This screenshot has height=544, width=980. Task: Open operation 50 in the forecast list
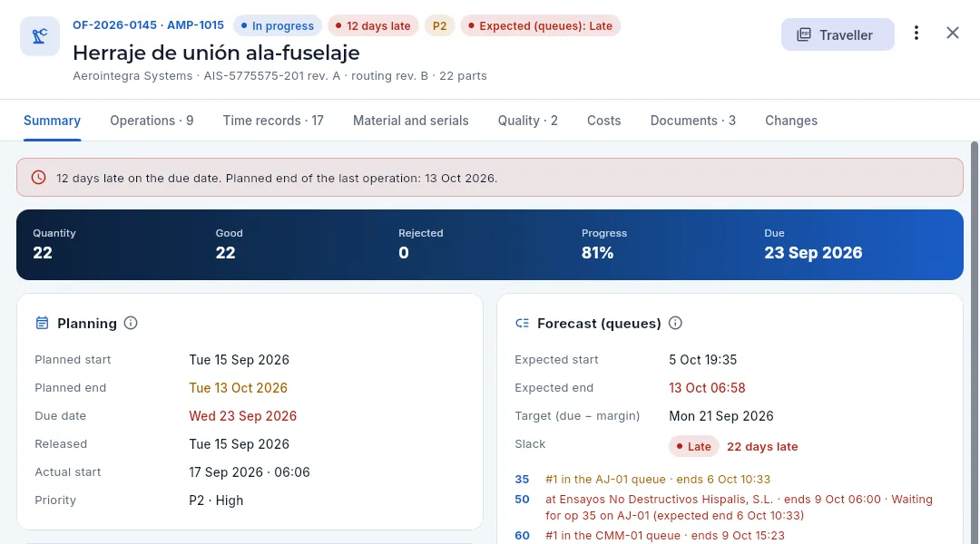tap(522, 499)
